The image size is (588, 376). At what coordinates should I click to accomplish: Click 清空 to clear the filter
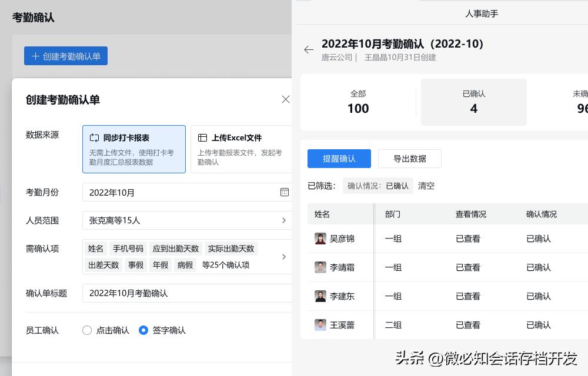click(426, 186)
